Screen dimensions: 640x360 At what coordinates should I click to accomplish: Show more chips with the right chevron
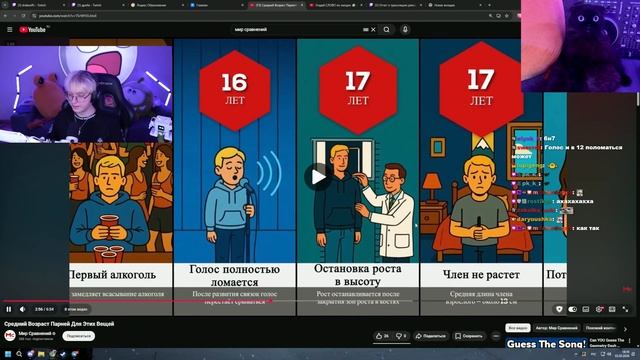(x=625, y=329)
